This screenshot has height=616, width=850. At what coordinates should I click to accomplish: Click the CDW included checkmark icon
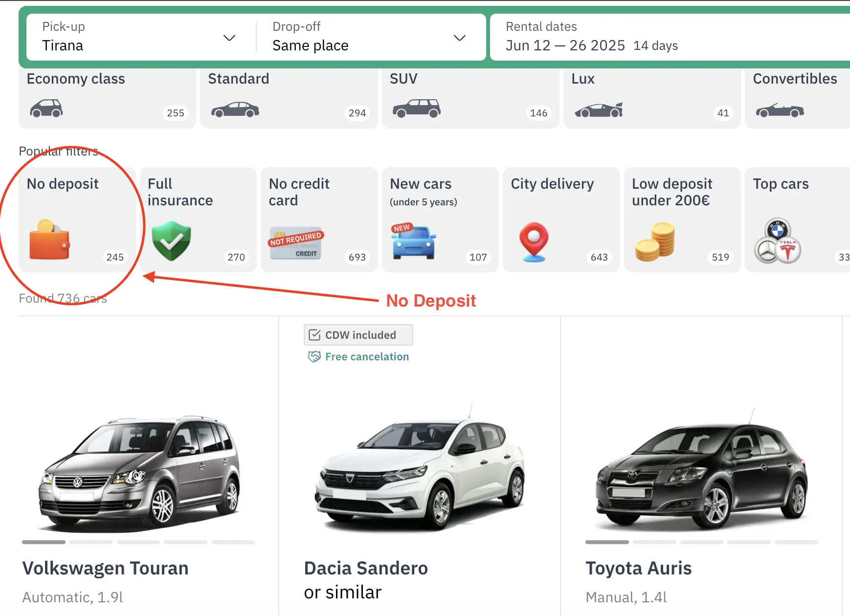315,335
